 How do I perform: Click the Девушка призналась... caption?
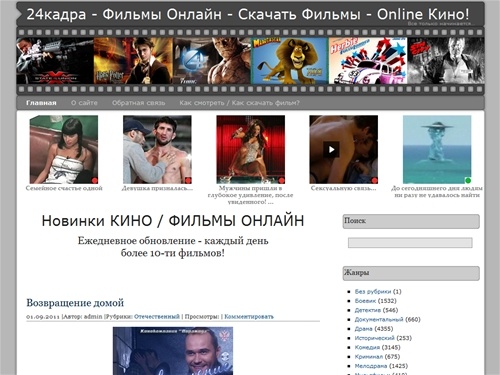[157, 188]
